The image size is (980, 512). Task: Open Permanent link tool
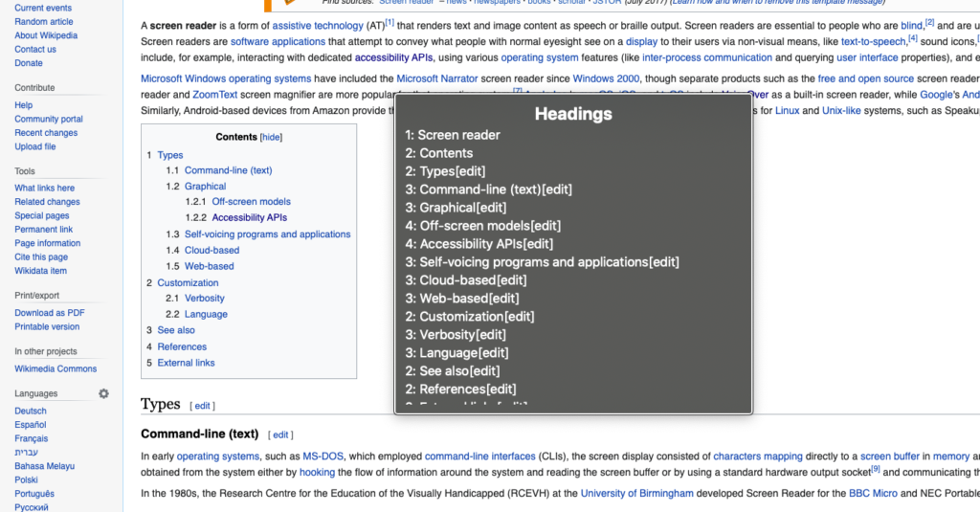[44, 230]
